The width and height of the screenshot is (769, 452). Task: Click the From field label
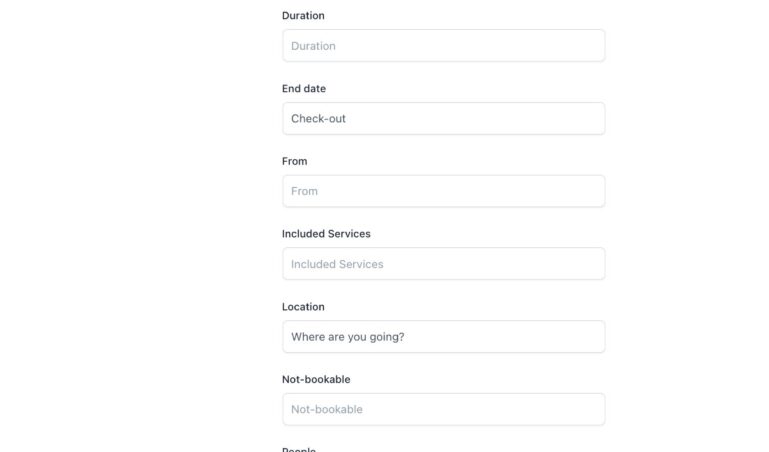pyautogui.click(x=295, y=161)
